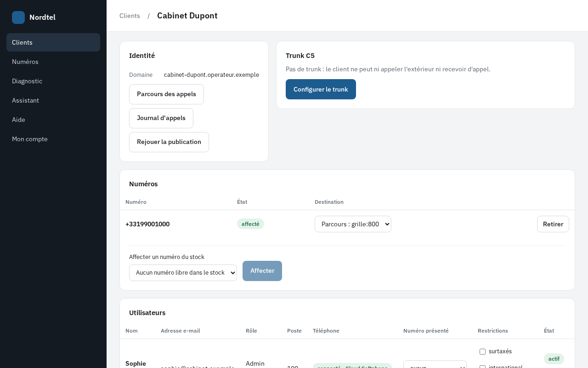Click the Trunk C5 heading

click(300, 56)
